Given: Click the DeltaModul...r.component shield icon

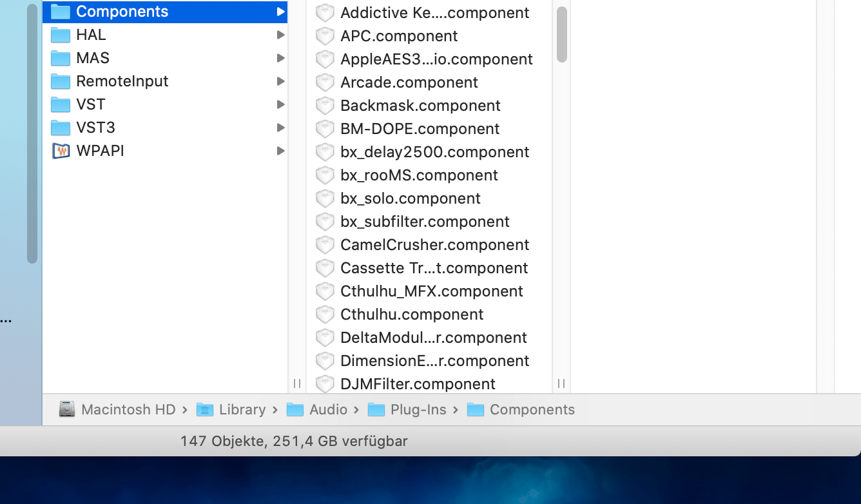Looking at the screenshot, I should 325,338.
